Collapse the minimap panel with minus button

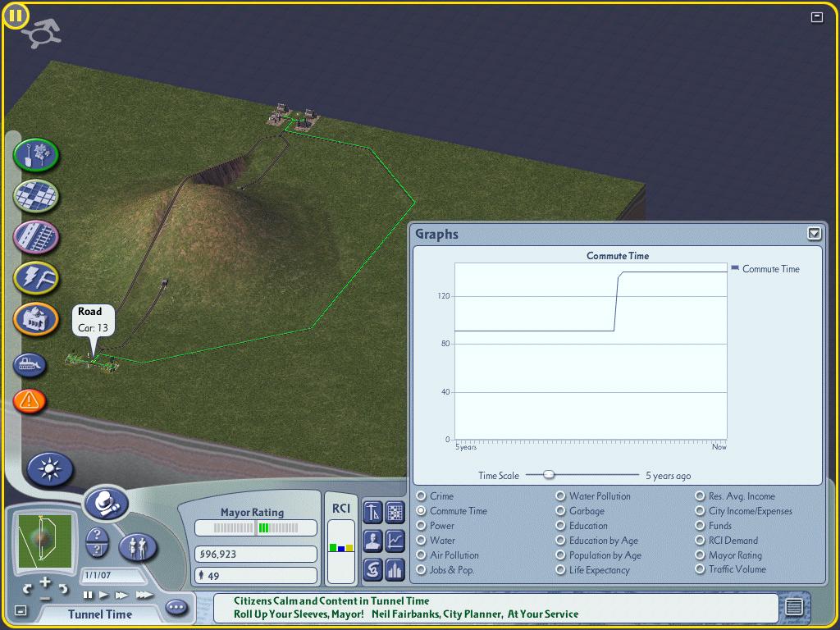click(x=21, y=610)
